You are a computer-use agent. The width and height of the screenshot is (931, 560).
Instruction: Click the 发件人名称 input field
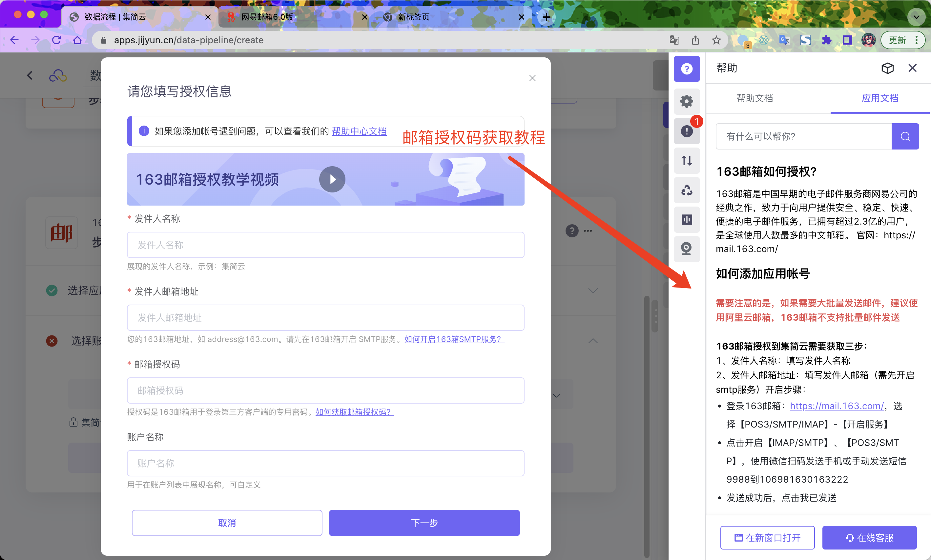click(x=325, y=245)
